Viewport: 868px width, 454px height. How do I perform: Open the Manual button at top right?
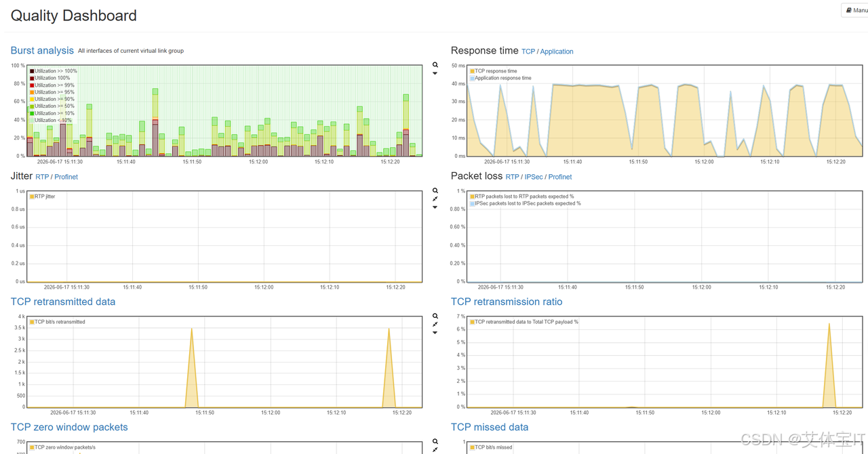click(x=856, y=10)
